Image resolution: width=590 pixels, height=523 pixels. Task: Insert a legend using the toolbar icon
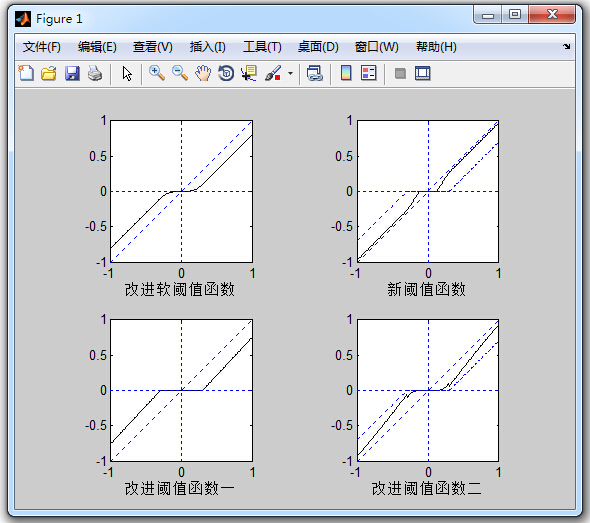368,73
